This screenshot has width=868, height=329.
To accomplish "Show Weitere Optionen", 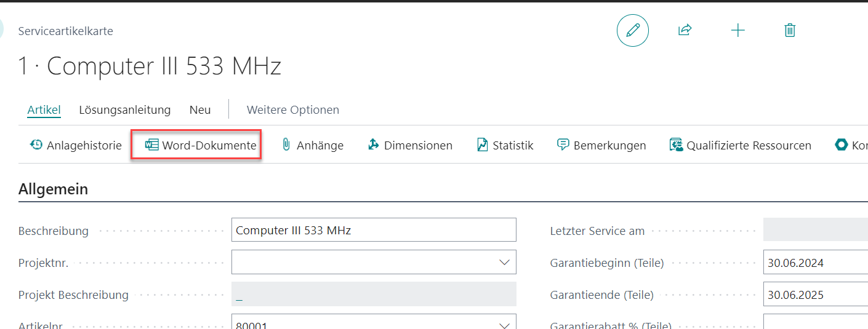I will pos(293,110).
